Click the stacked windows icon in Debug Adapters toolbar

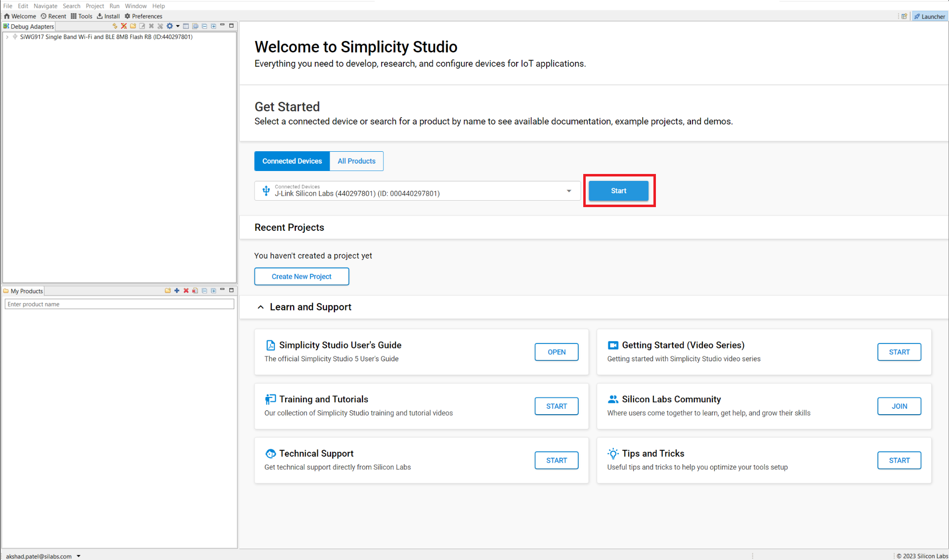point(195,26)
